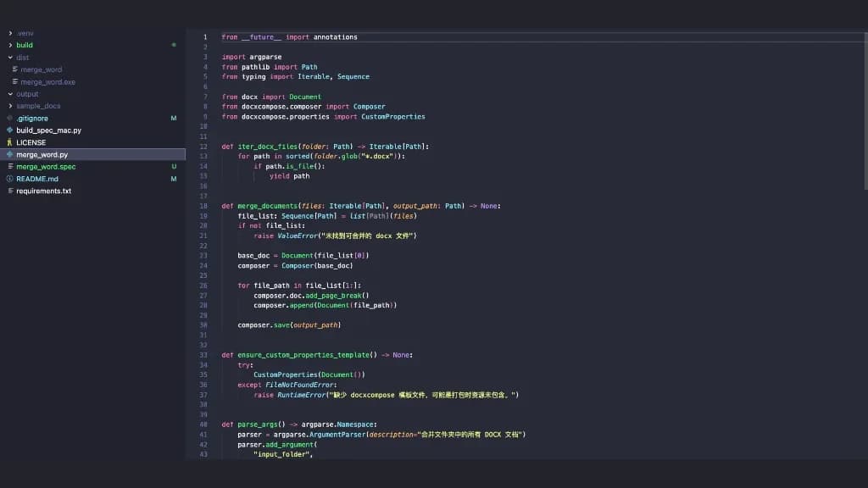Click line number 33 in gutter

click(x=203, y=355)
